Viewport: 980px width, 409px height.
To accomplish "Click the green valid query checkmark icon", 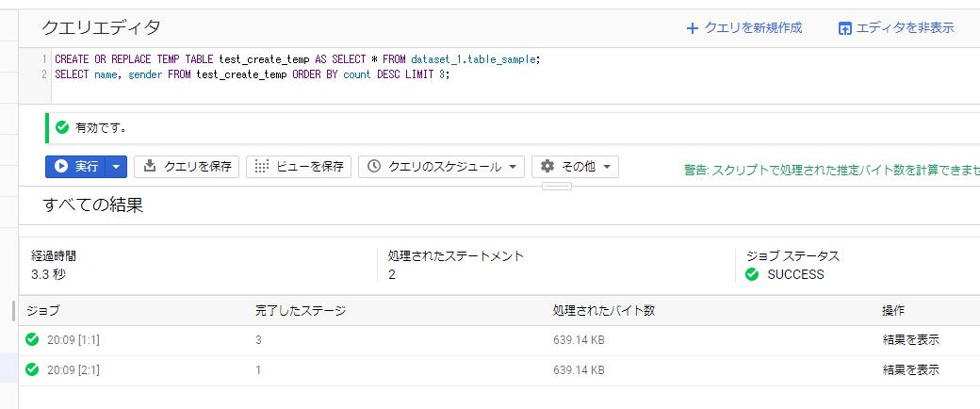I will point(62,127).
